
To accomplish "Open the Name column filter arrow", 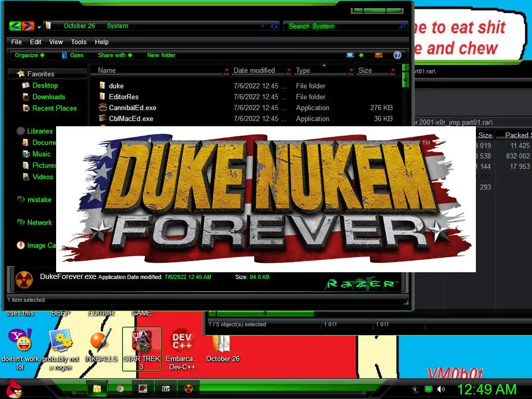I will tap(227, 70).
